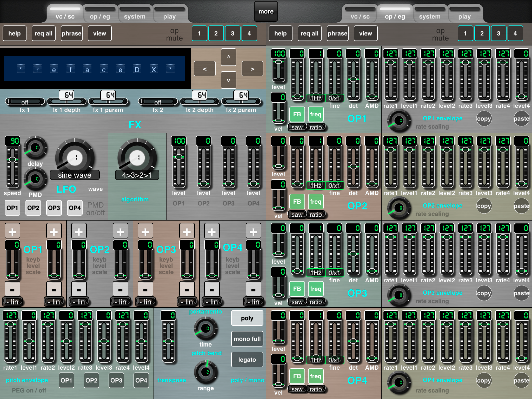Click the left arrow cursor button

point(205,69)
